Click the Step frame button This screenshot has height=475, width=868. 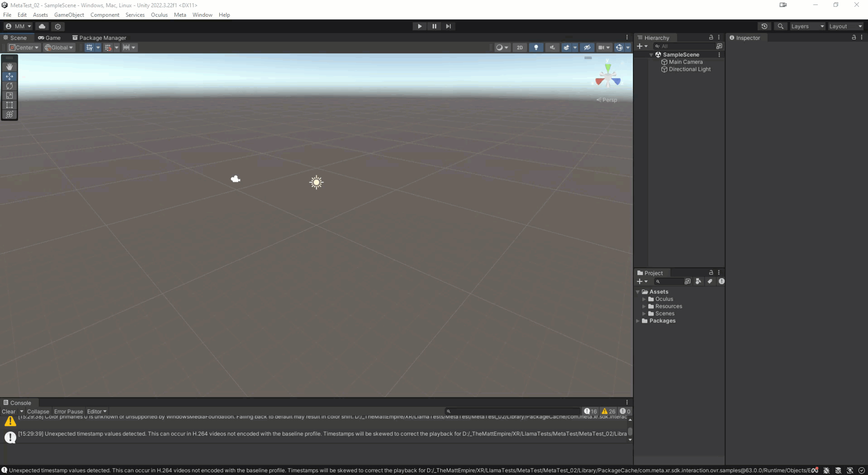(448, 26)
